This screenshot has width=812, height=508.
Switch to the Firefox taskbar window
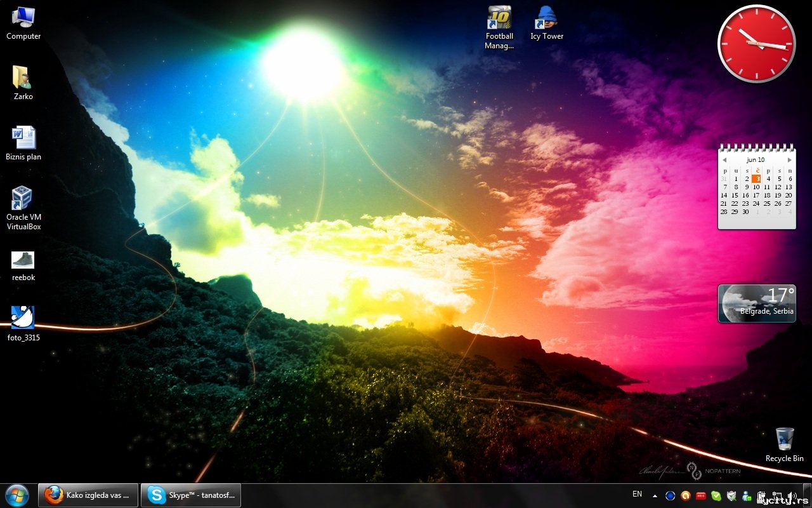tap(88, 495)
